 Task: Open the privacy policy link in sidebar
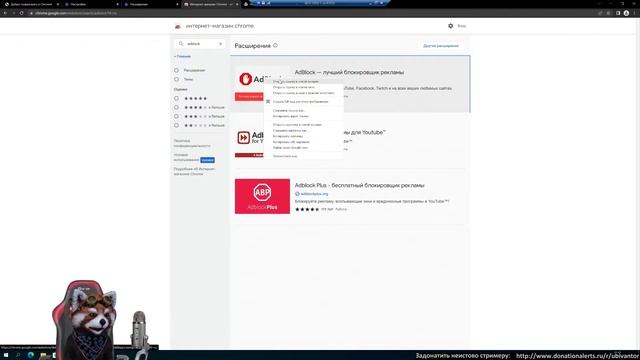[192, 143]
